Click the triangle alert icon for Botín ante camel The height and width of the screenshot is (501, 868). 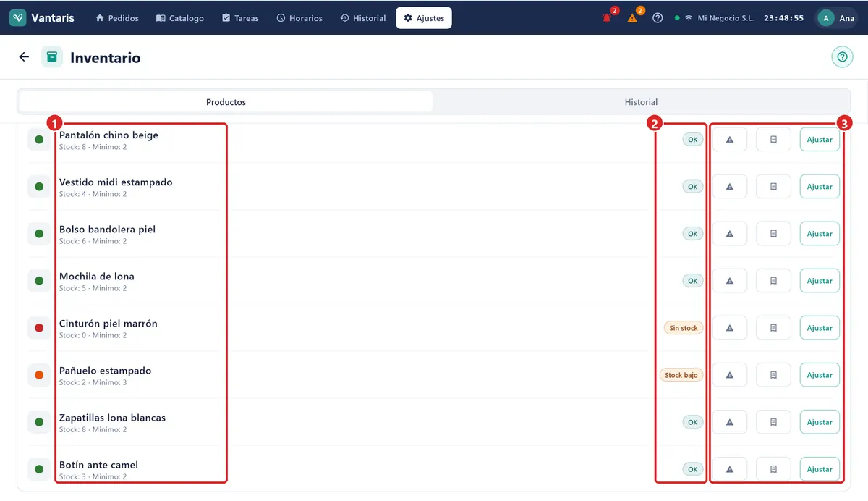pos(730,469)
